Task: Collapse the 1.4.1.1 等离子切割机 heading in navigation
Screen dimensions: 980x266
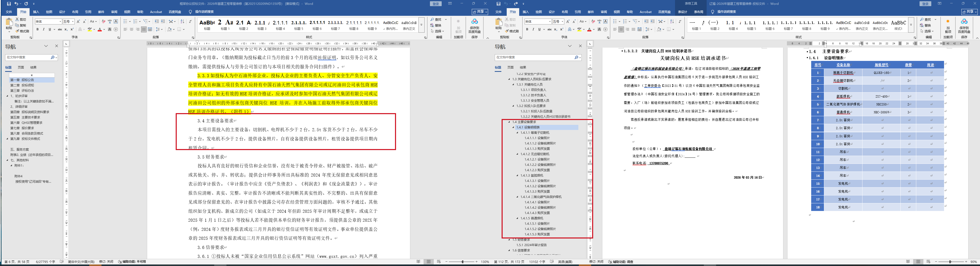Action: click(517, 133)
